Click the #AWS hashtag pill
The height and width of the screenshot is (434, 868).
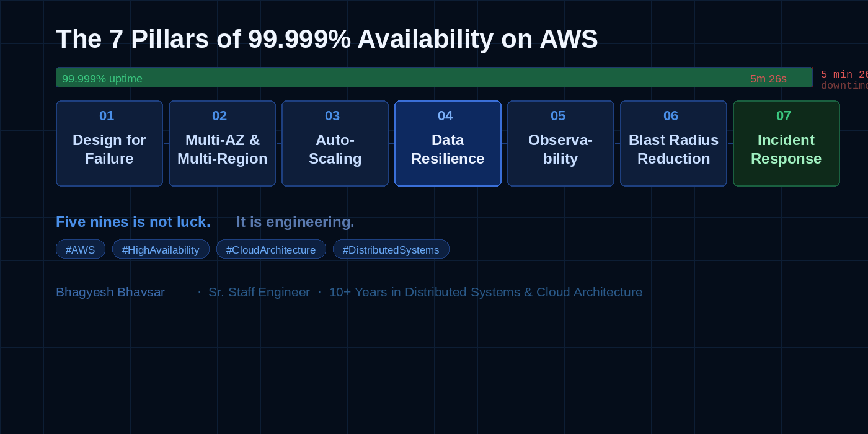coord(81,249)
